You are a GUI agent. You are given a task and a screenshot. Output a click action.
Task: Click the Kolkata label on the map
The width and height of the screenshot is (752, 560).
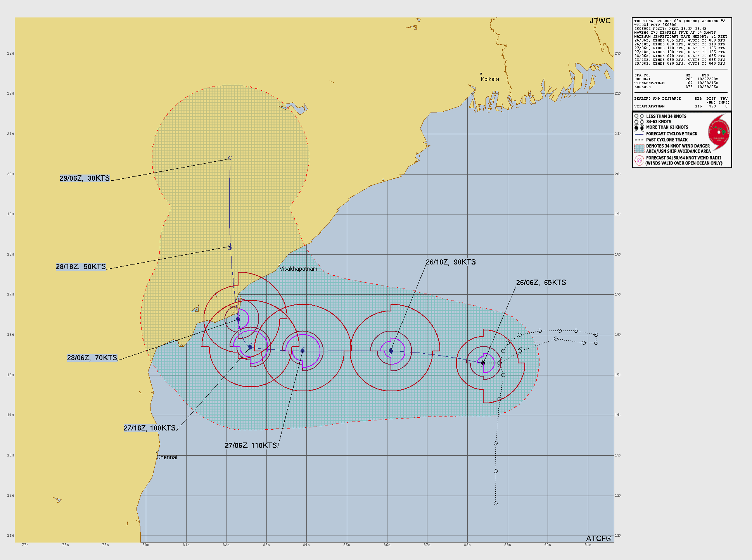[x=490, y=79]
